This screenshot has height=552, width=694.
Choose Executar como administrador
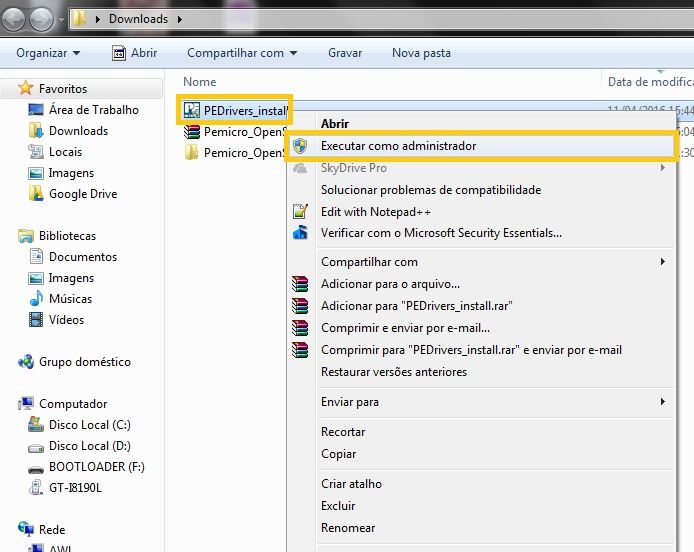point(481,146)
